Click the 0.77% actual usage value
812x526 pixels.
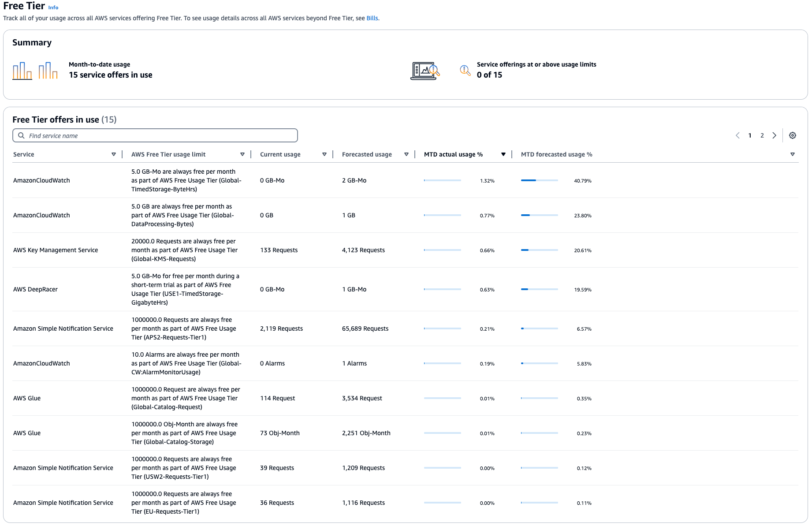pos(487,216)
